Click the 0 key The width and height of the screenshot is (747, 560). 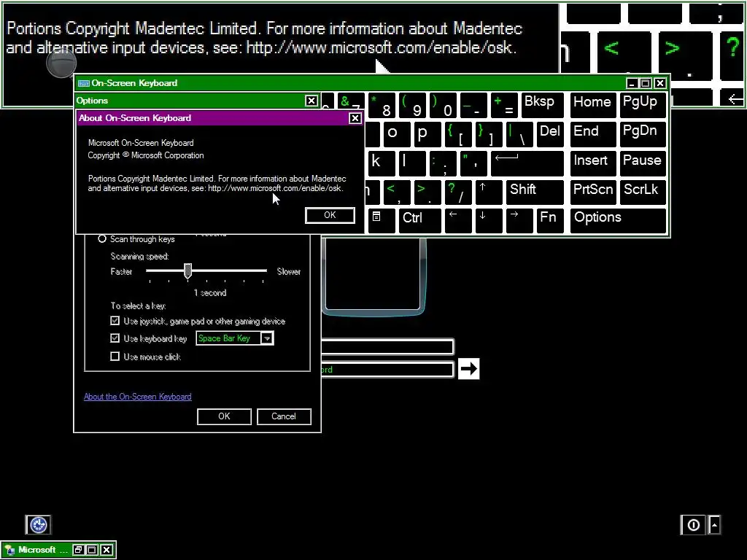[443, 105]
